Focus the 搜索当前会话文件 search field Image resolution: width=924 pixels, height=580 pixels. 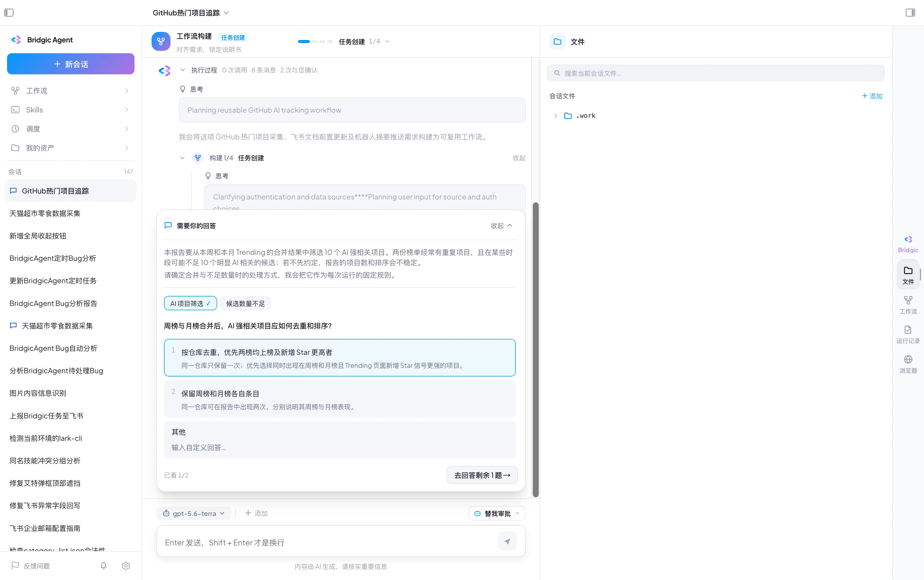pyautogui.click(x=715, y=73)
